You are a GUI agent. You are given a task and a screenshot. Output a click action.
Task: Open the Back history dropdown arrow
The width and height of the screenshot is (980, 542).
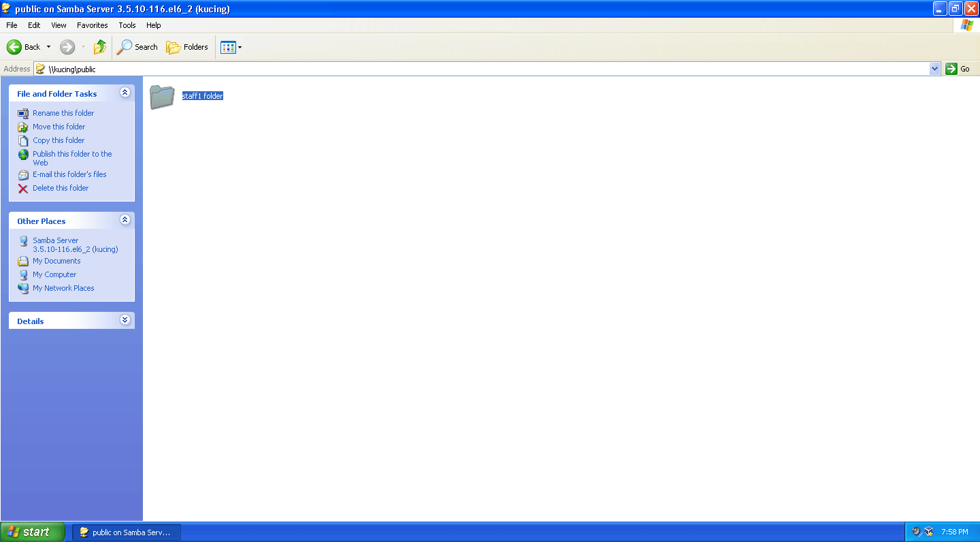point(48,47)
